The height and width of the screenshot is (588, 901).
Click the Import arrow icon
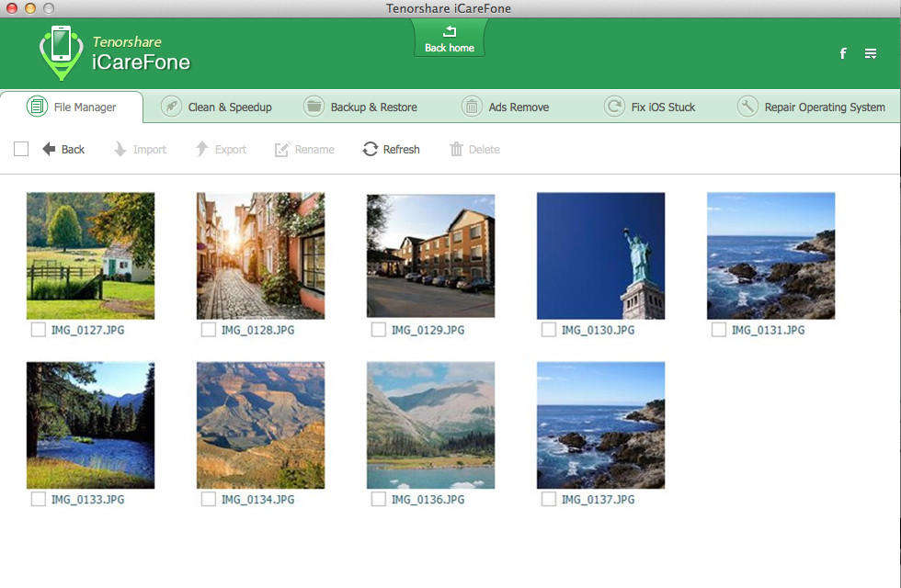coord(120,149)
